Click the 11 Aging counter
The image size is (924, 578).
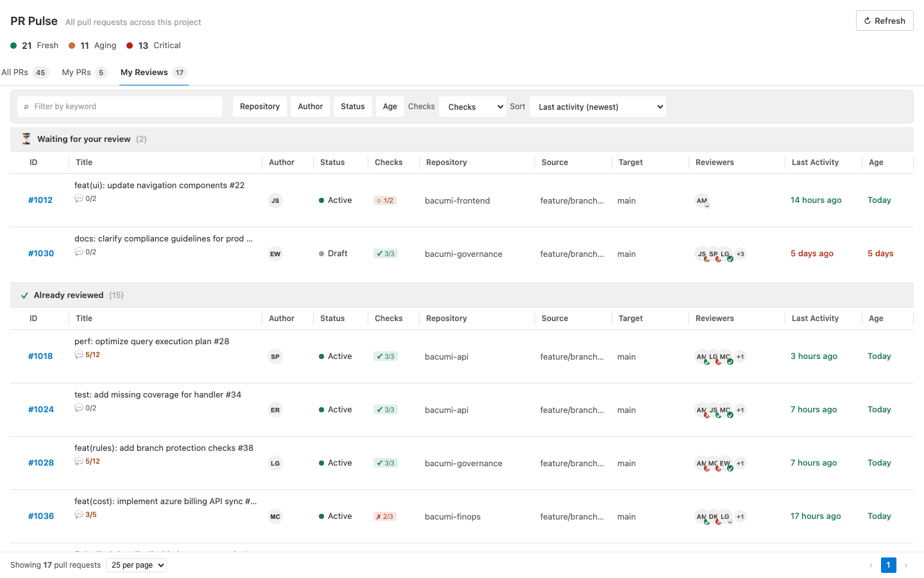tap(93, 46)
